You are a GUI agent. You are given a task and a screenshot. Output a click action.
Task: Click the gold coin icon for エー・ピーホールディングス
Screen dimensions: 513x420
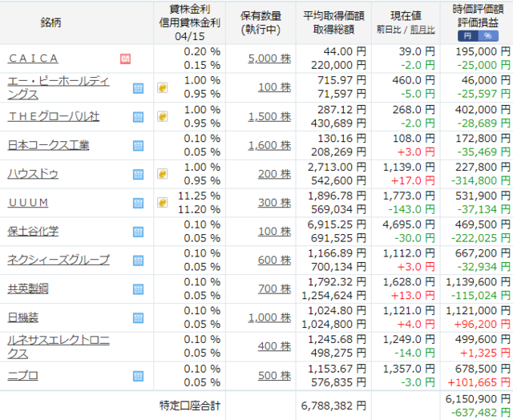coord(163,87)
